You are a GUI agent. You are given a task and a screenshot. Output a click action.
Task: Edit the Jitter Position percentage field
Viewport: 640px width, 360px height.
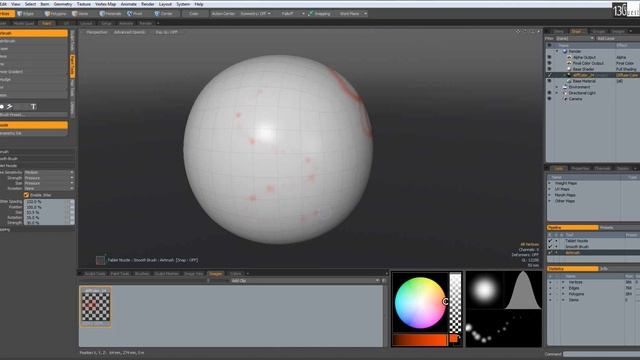click(46, 207)
